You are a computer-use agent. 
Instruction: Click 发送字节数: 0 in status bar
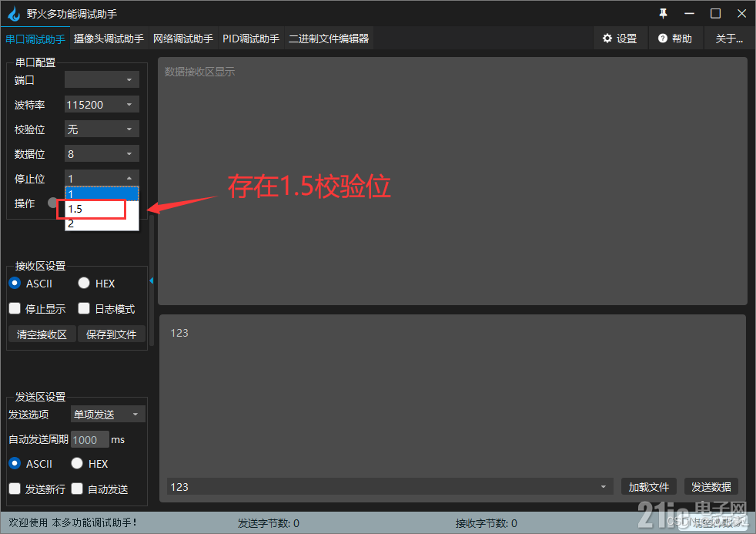pos(269,523)
